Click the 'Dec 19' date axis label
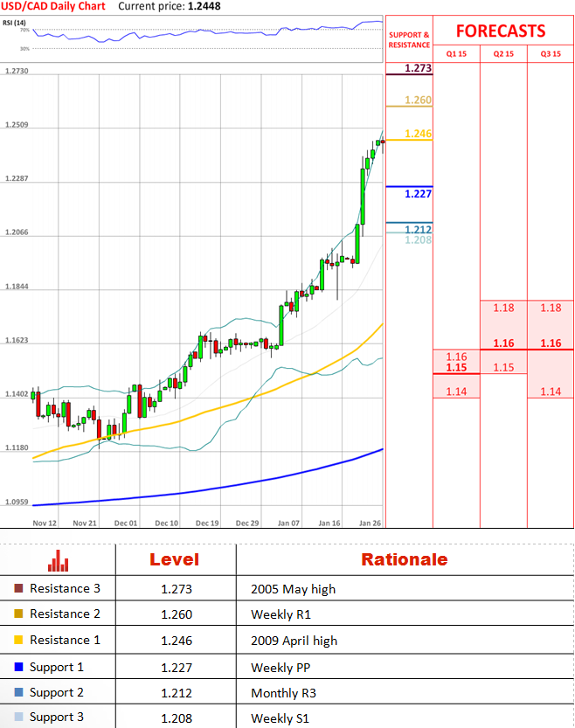Viewport: 575px width, 728px height. pyautogui.click(x=207, y=523)
